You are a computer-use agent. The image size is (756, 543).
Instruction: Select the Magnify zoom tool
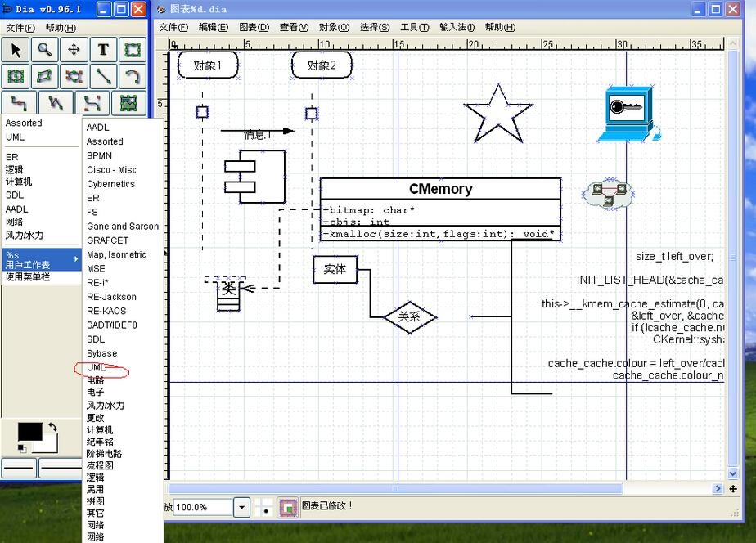coord(45,50)
